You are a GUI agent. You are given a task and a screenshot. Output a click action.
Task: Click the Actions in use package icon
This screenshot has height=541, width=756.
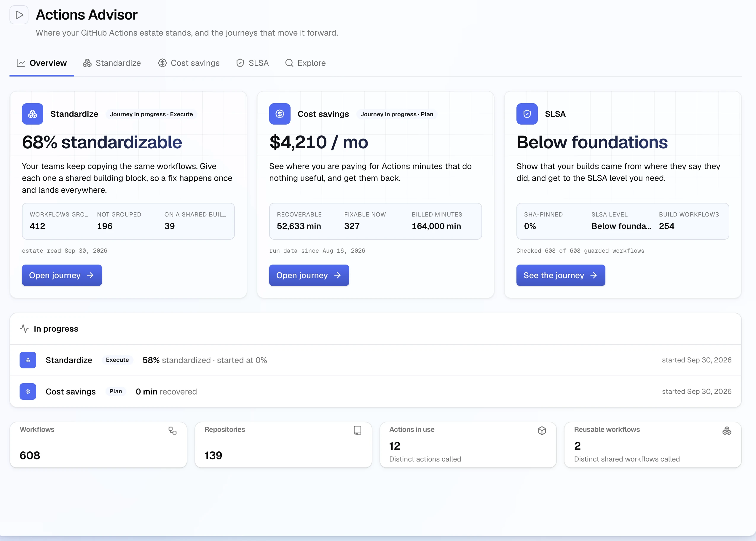[x=542, y=431]
